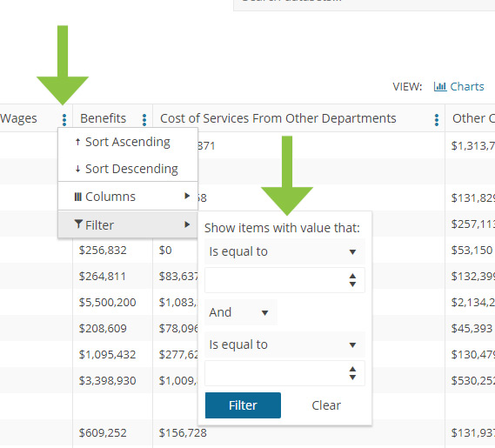Click the Sort Descending down arrow icon
The height and width of the screenshot is (448, 495).
(77, 169)
